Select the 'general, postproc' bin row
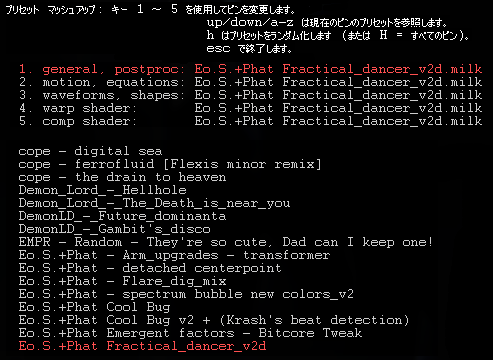The height and width of the screenshot is (360, 493). point(250,69)
